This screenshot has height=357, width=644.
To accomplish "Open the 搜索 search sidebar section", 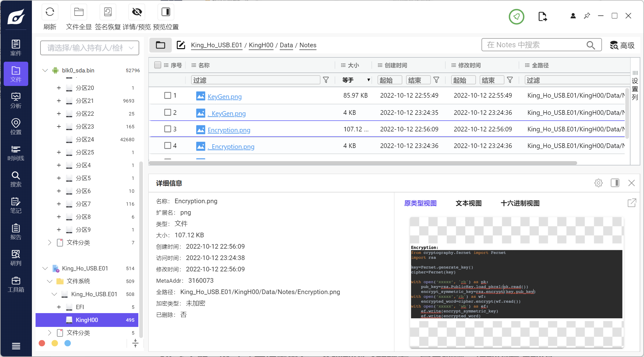I will (x=16, y=179).
